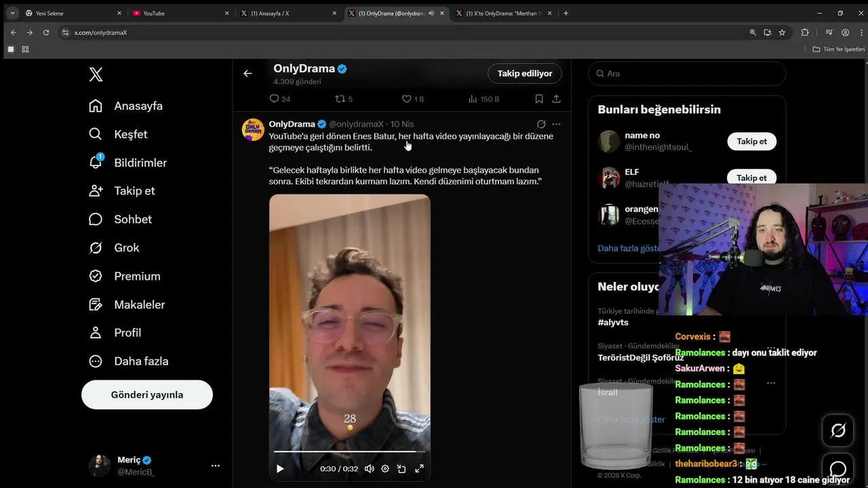Open media control icon in toolbar

click(x=829, y=32)
